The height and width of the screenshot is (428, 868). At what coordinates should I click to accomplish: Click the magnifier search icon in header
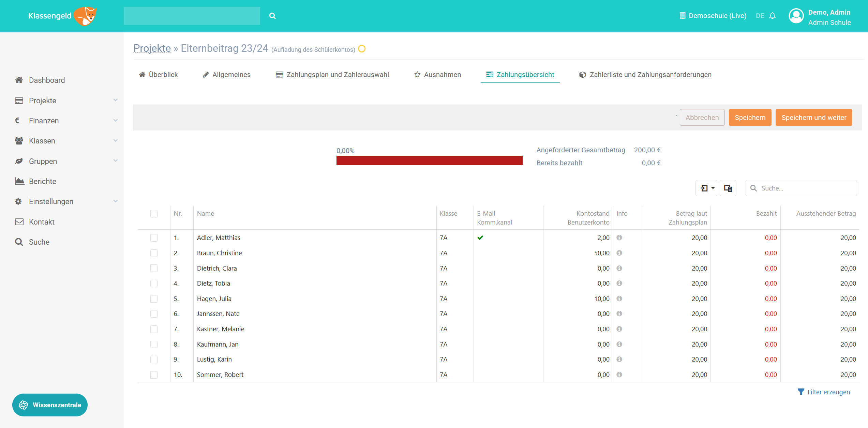point(272,16)
